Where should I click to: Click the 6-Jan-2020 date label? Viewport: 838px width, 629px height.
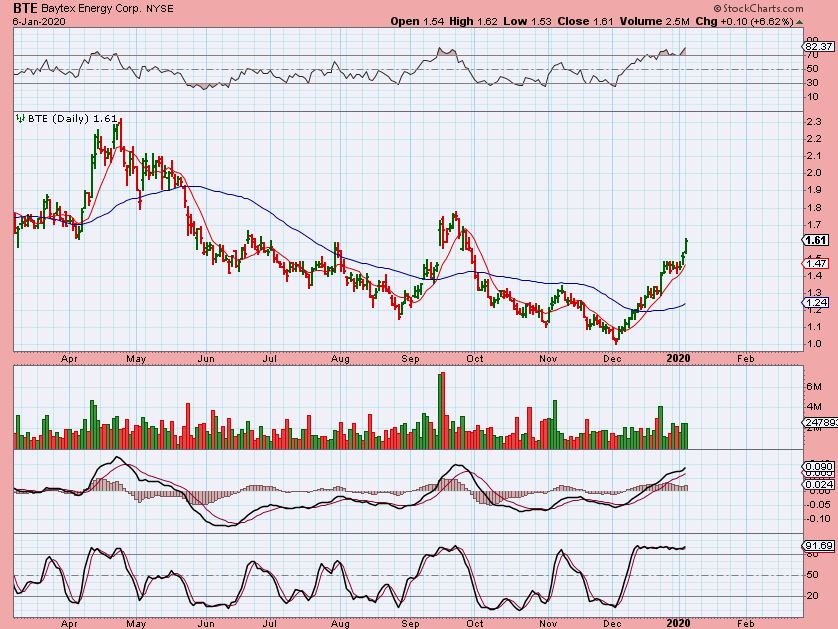coord(39,22)
